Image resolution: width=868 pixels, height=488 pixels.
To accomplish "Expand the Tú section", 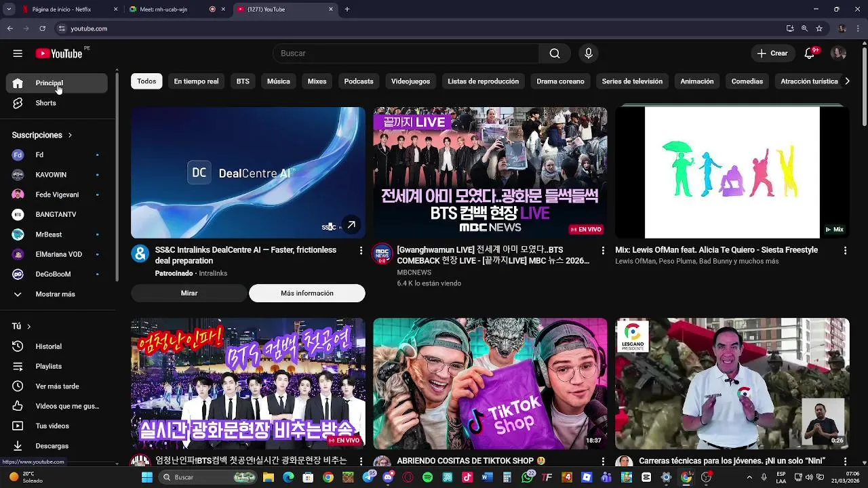I will click(x=22, y=326).
